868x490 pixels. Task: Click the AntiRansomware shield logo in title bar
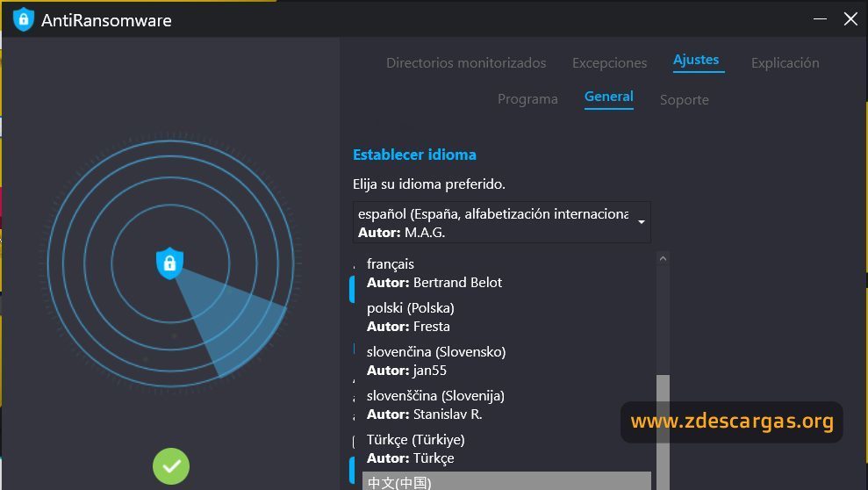(23, 20)
